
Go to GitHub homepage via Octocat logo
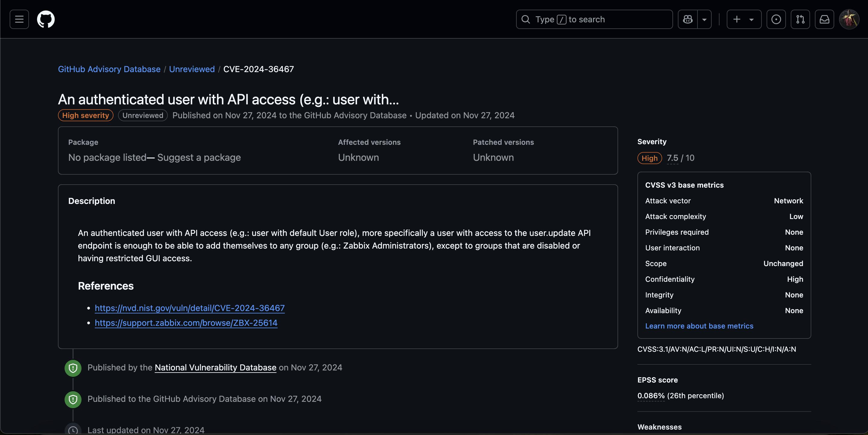[x=46, y=19]
